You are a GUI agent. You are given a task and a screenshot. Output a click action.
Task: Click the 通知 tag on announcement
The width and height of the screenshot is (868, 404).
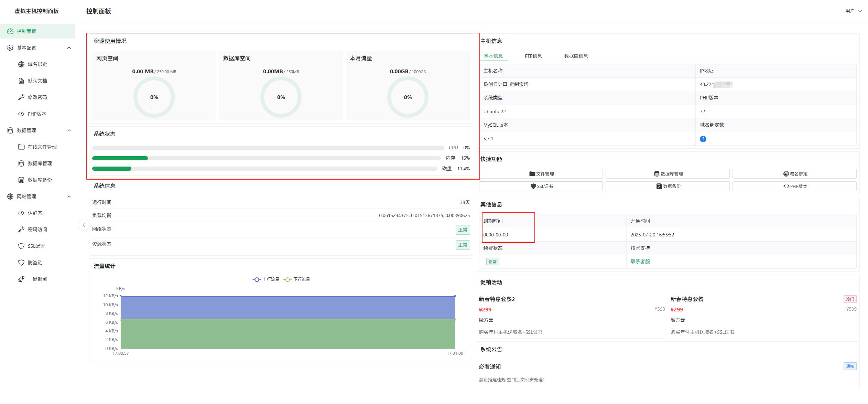pyautogui.click(x=850, y=366)
